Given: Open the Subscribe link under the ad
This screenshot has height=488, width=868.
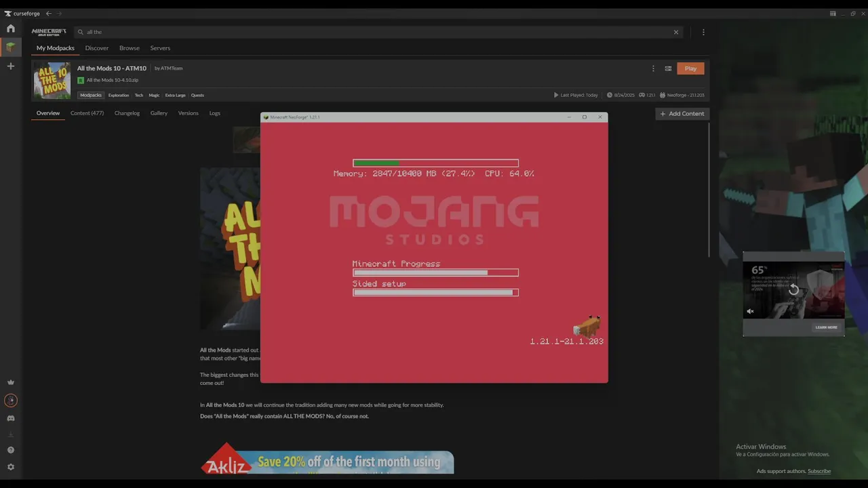Looking at the screenshot, I should pos(819,471).
